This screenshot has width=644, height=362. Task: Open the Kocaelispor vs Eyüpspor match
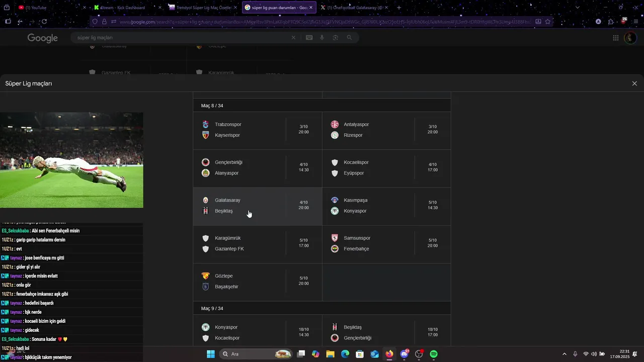tap(386, 168)
